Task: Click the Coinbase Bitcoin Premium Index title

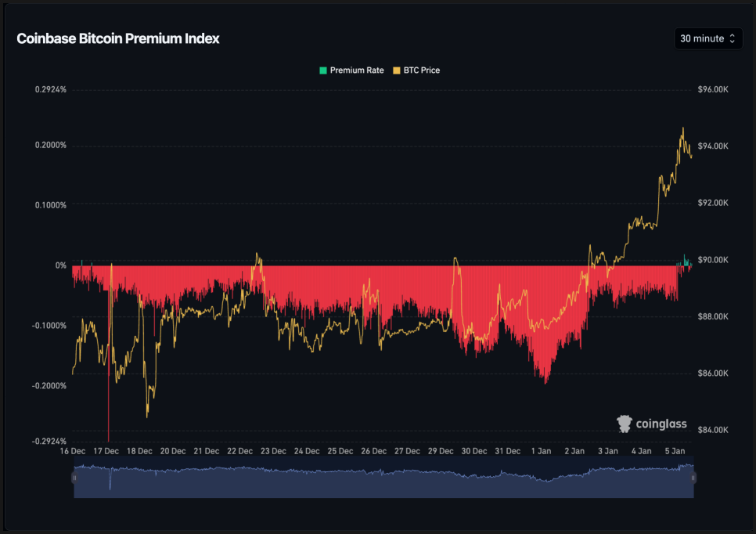Action: pos(118,38)
